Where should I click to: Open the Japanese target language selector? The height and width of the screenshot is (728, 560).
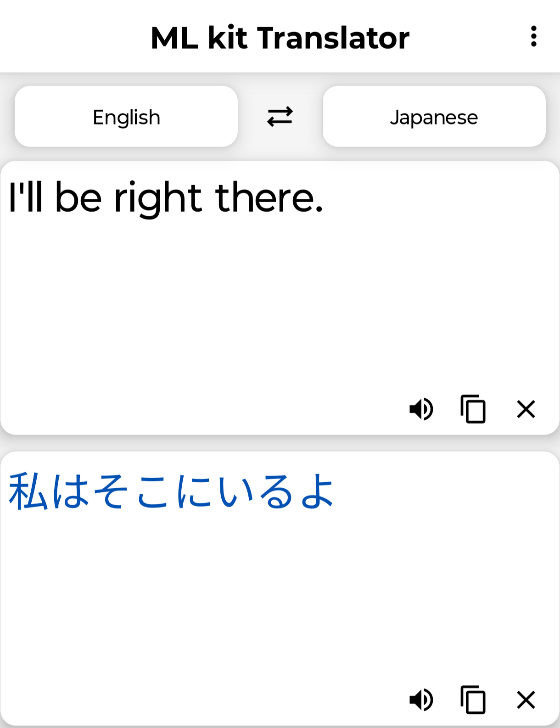tap(434, 117)
